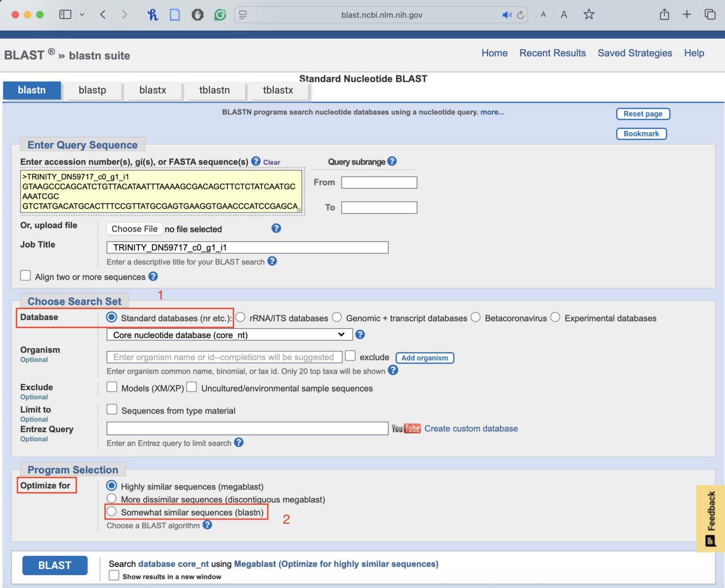This screenshot has width=725, height=588.
Task: Check the Align two or more sequences box
Action: (25, 275)
